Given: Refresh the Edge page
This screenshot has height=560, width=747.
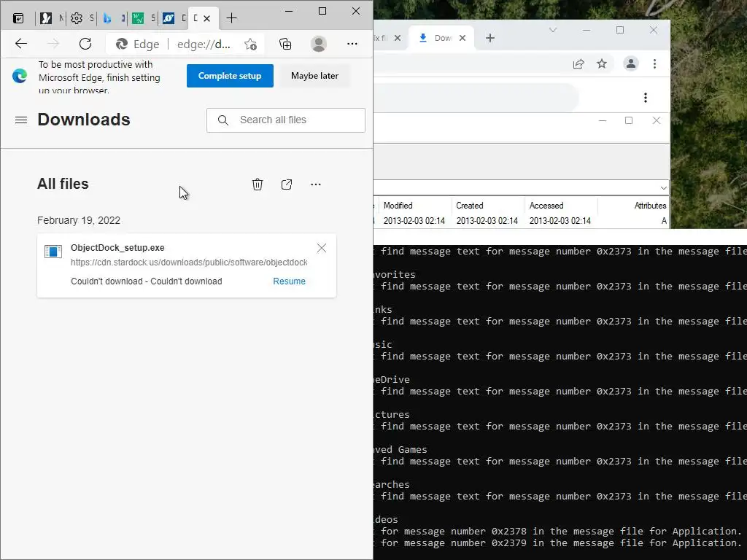Looking at the screenshot, I should click(85, 44).
